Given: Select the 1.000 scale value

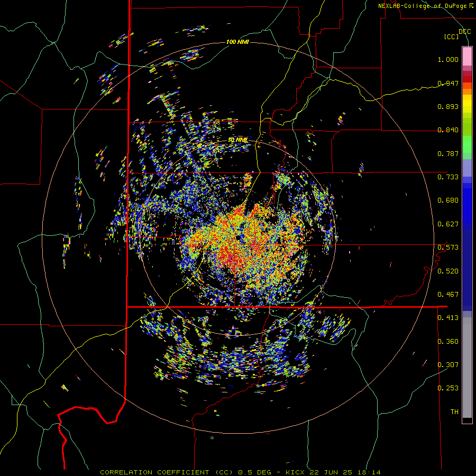Looking at the screenshot, I should click(x=448, y=59).
